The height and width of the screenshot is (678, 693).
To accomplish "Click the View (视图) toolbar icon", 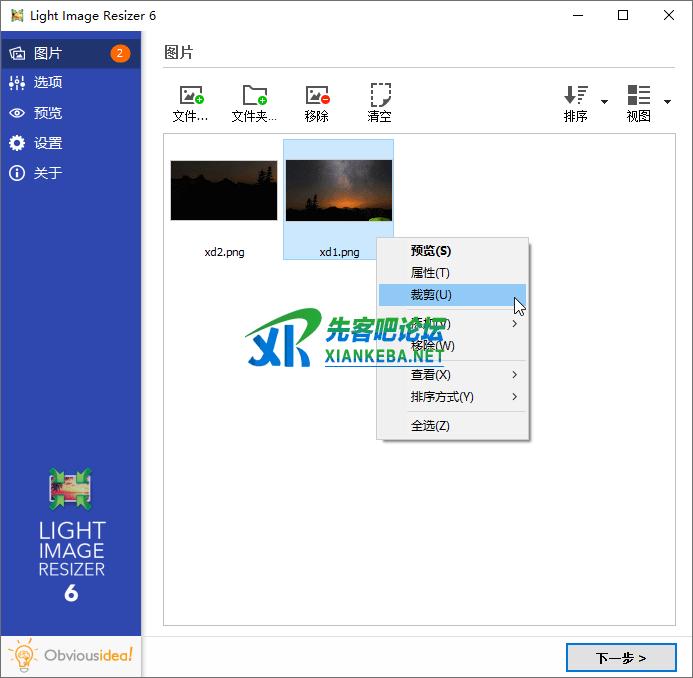I will pyautogui.click(x=638, y=103).
